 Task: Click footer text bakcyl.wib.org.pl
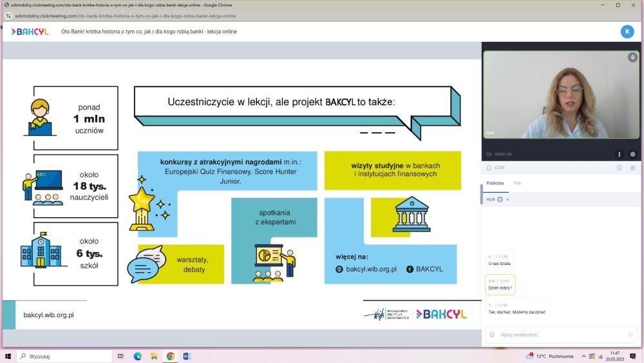[48, 315]
